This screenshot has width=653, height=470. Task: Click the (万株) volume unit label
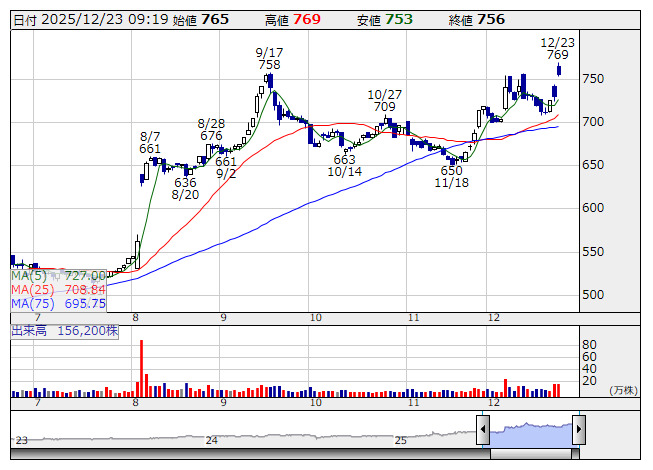[x=623, y=390]
